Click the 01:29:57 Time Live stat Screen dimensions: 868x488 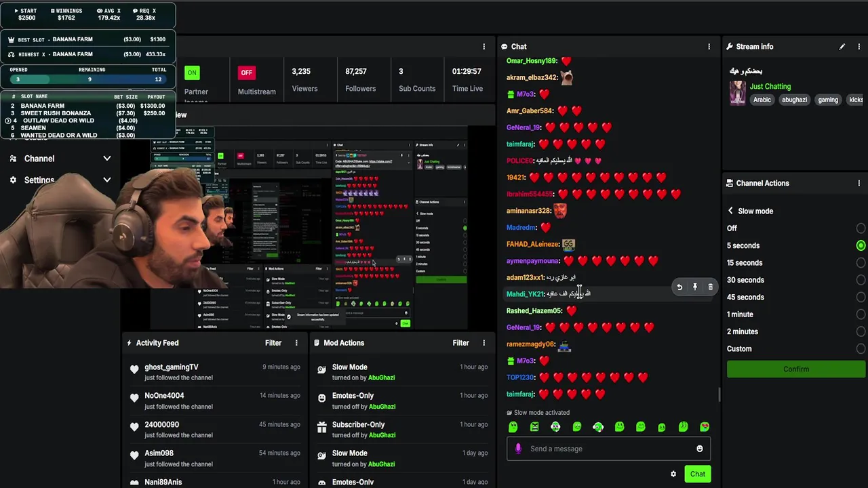click(x=467, y=79)
